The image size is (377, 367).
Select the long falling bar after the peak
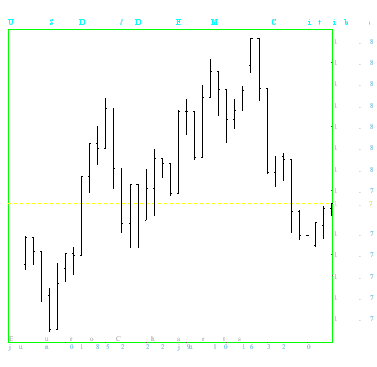click(x=267, y=131)
